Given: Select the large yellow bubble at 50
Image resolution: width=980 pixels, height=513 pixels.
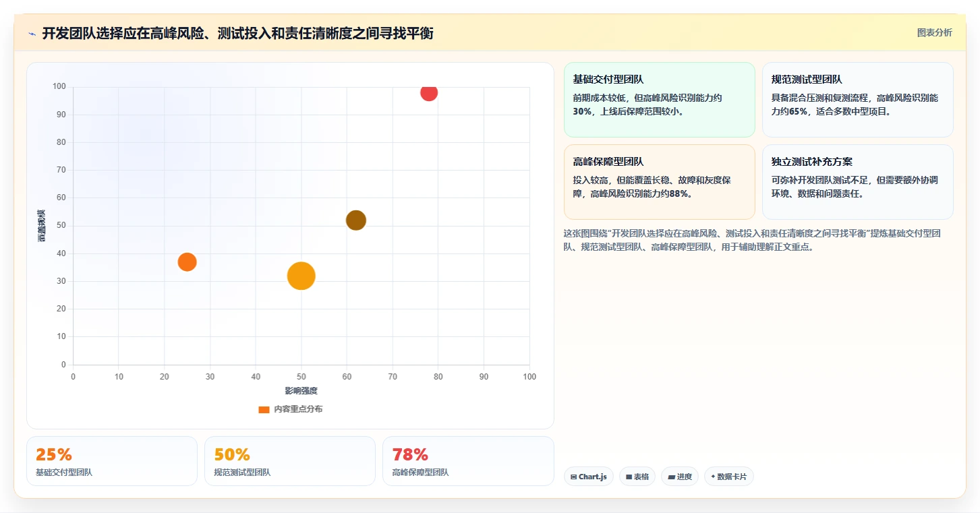Looking at the screenshot, I should (301, 276).
